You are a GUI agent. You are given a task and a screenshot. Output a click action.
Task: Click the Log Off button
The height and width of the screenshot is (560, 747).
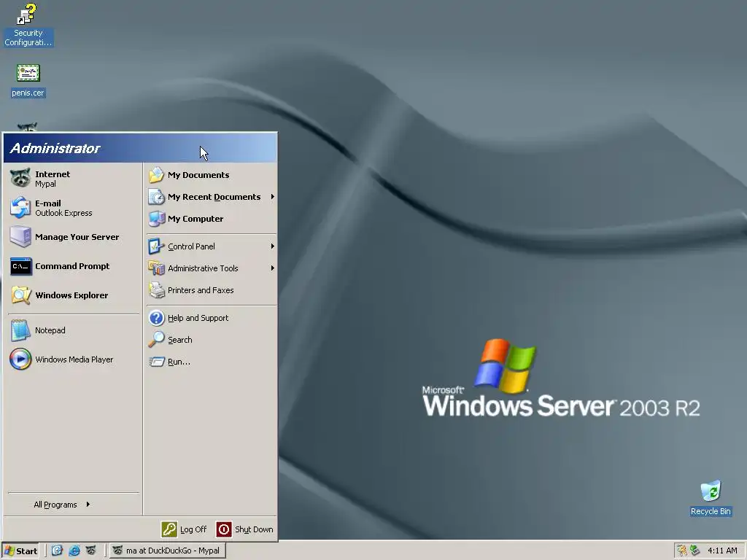185,529
